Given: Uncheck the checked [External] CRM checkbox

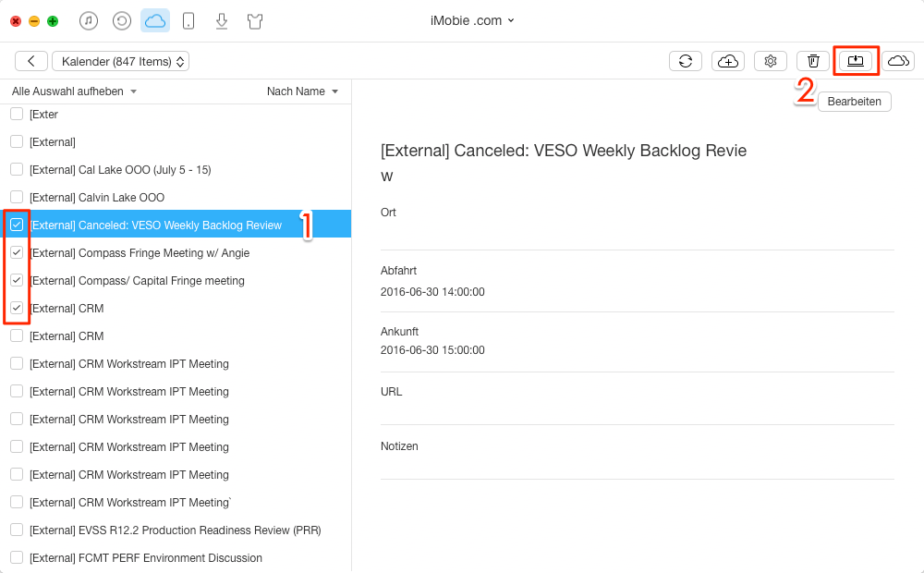Looking at the screenshot, I should pyautogui.click(x=17, y=308).
